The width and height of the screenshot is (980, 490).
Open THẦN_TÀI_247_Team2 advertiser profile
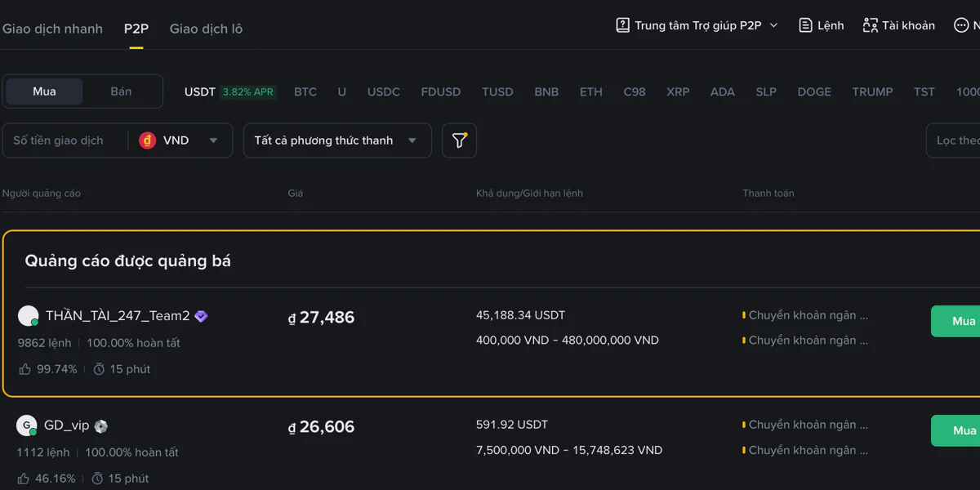point(118,316)
